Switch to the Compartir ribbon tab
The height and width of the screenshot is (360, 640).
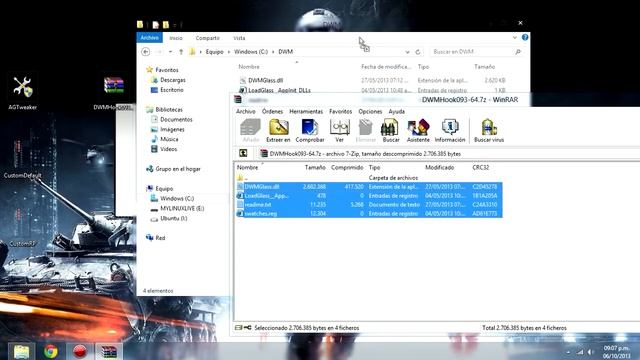207,38
